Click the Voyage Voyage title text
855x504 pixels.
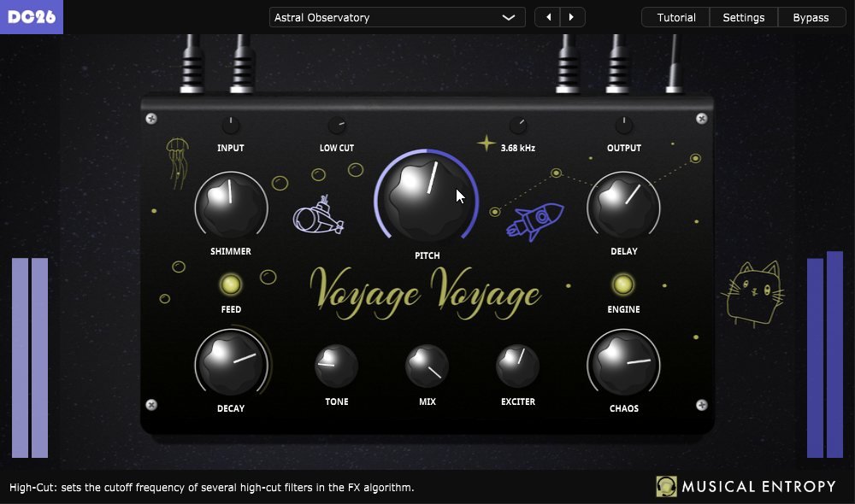tap(426, 293)
